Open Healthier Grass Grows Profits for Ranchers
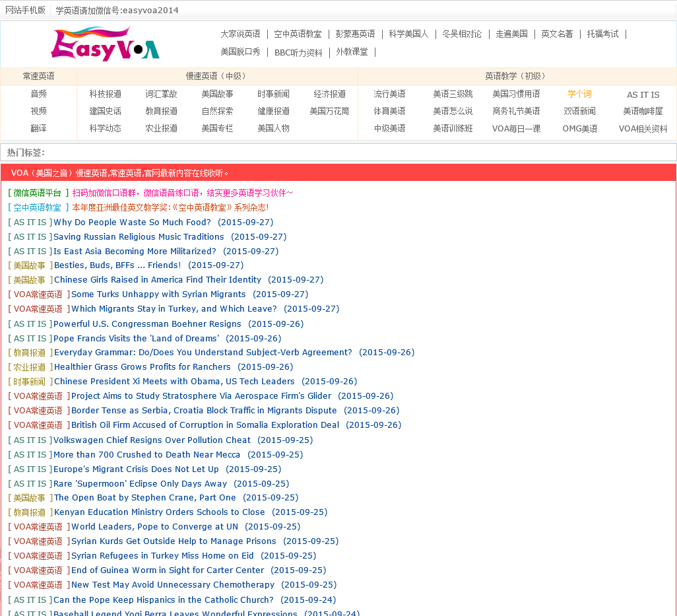This screenshot has height=616, width=677. [x=143, y=366]
